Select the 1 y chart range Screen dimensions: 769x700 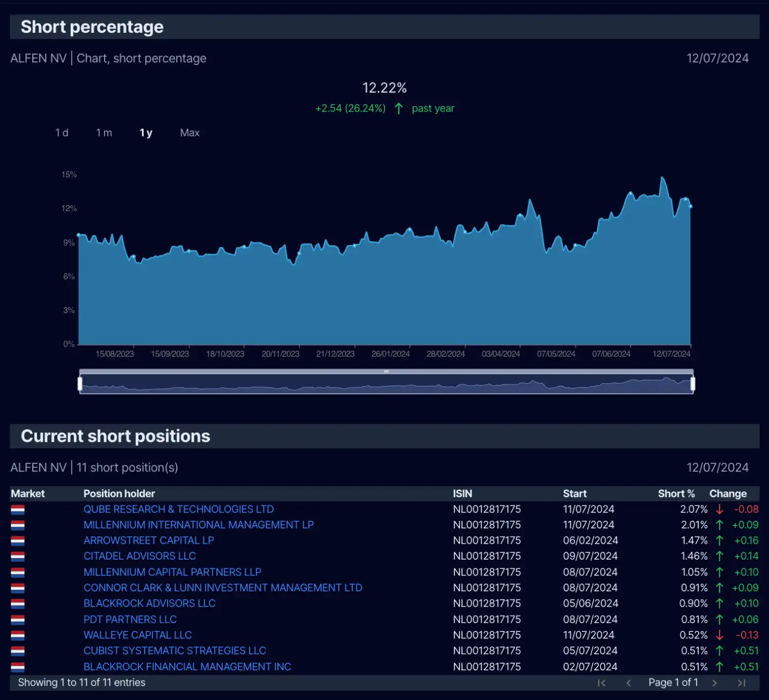(146, 133)
